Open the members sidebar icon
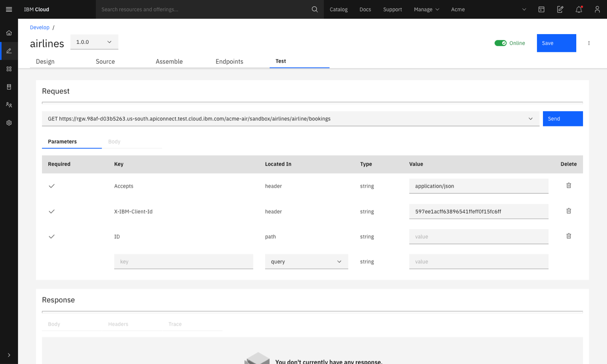 coord(9,105)
